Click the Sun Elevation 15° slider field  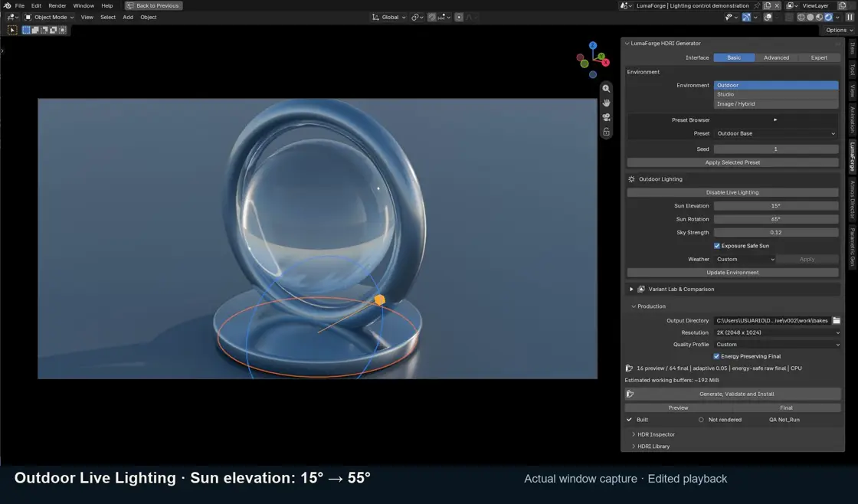coord(776,206)
